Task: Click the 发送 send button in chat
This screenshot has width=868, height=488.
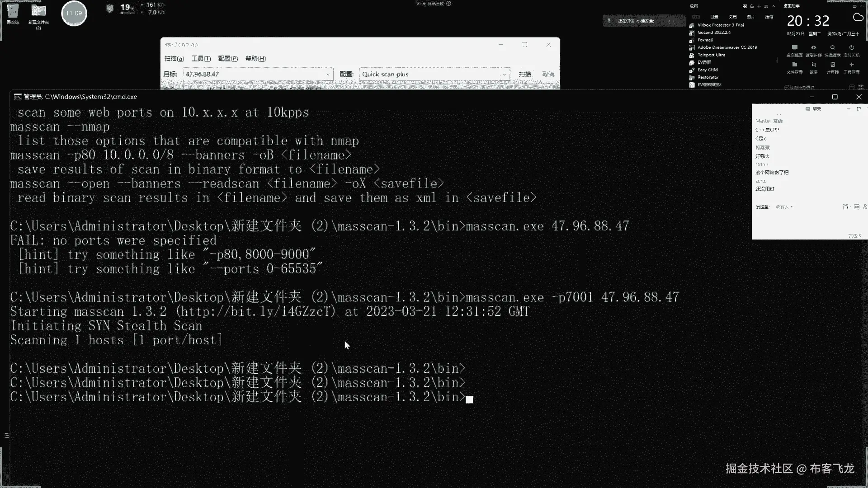Action: 854,235
